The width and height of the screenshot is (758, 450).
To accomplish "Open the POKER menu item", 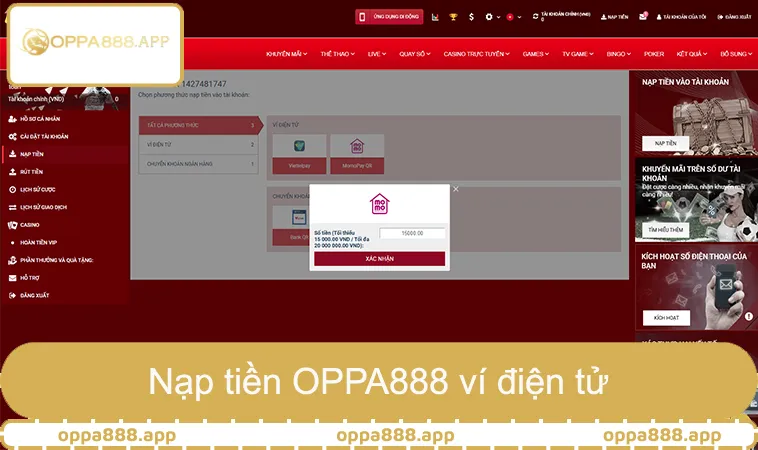I will pos(654,54).
